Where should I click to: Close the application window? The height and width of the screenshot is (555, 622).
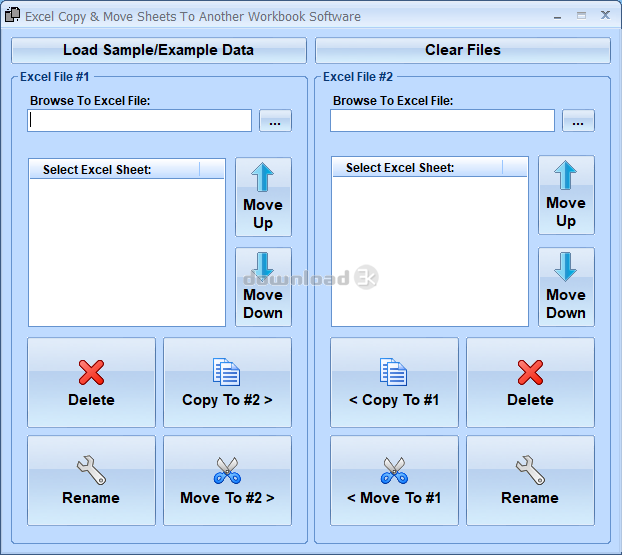605,15
